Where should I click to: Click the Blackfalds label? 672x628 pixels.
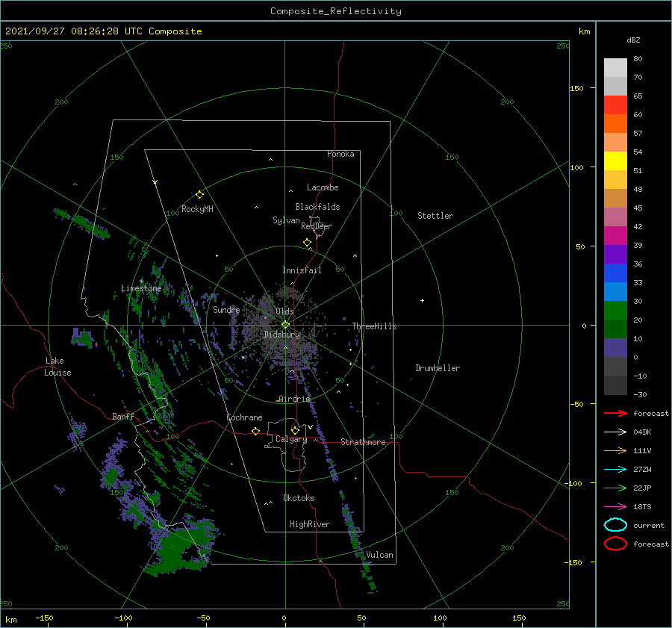pyautogui.click(x=317, y=207)
